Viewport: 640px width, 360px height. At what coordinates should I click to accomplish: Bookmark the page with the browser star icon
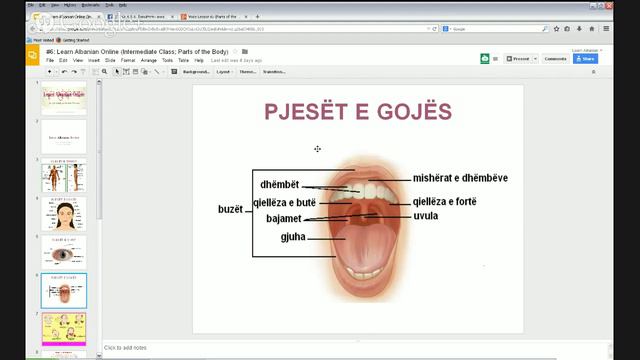(556, 29)
